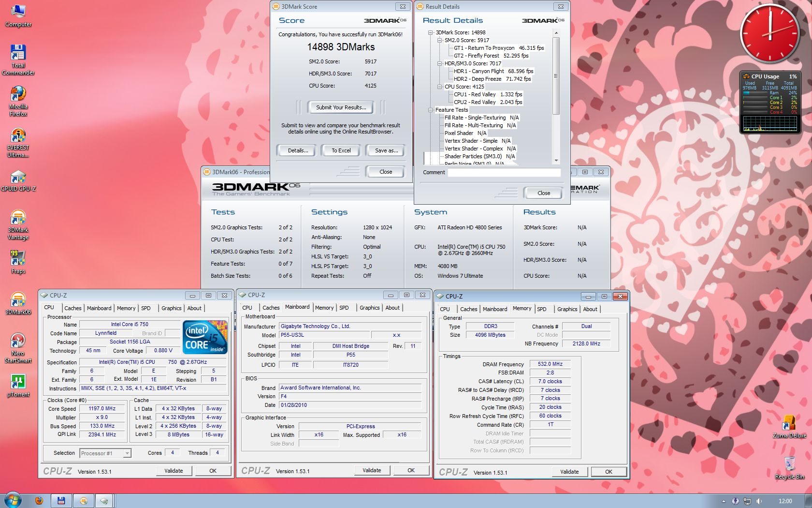The width and height of the screenshot is (812, 508).
Task: Open Graphics tab in the Processor CPU-Z window
Action: pos(172,308)
